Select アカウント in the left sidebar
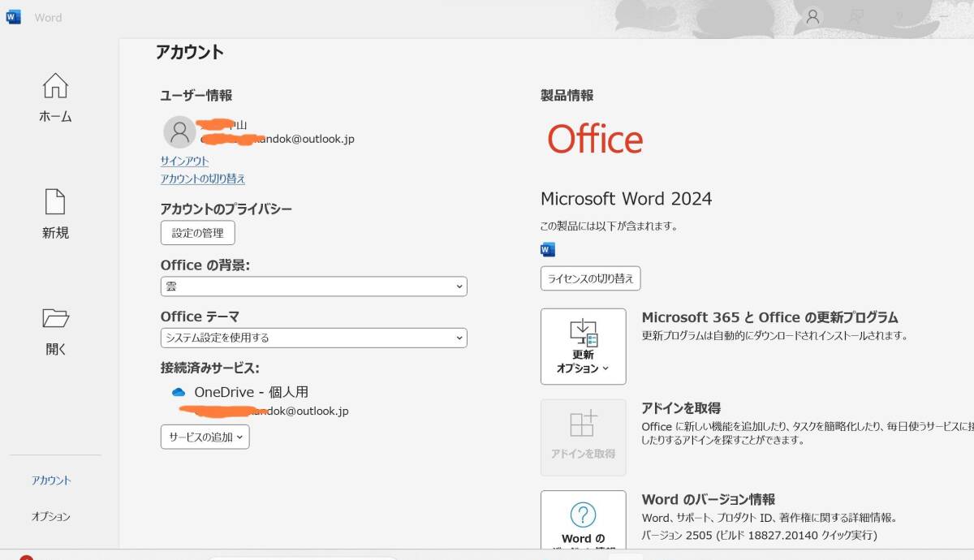 tap(51, 480)
